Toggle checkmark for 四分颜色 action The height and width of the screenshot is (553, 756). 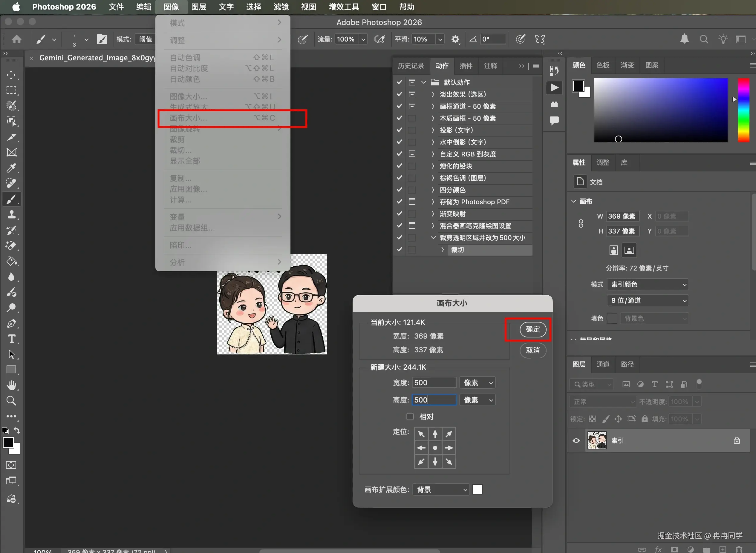(399, 190)
